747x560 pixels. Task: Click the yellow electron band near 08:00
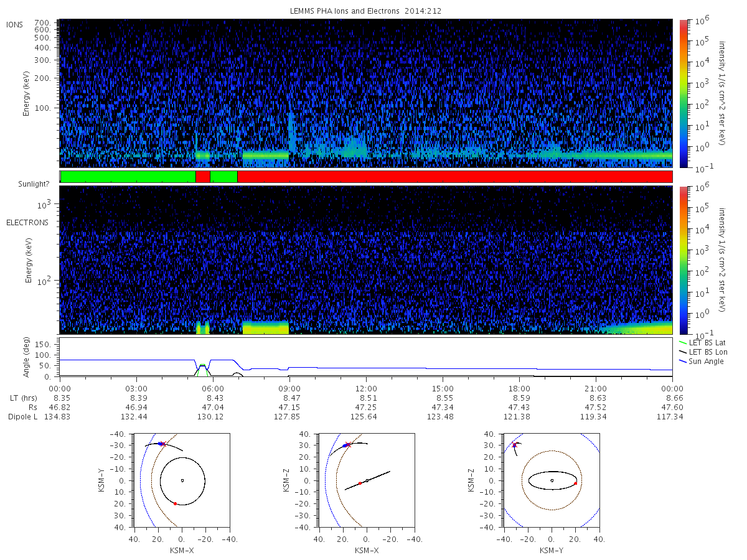266,328
